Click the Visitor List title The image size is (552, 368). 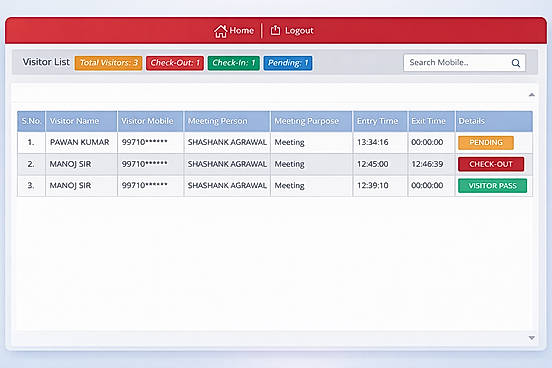tap(46, 62)
